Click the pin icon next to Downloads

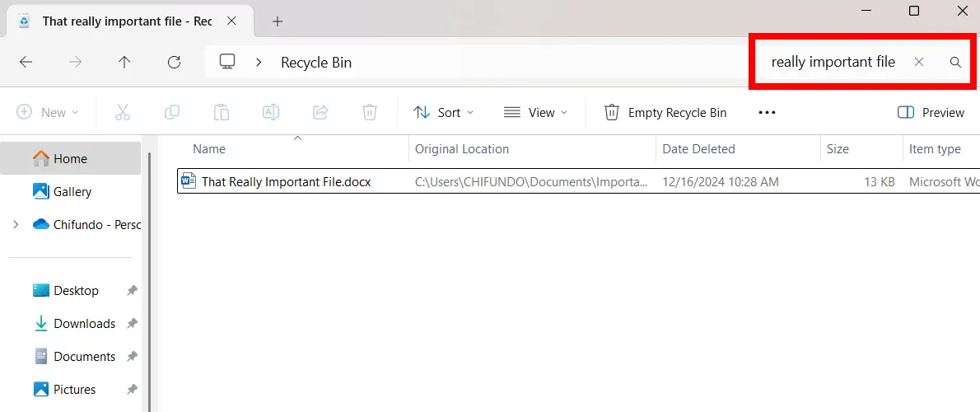(132, 324)
